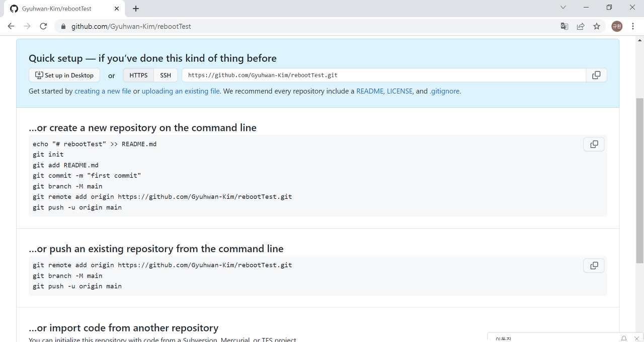Open the tab search chevron
This screenshot has width=644, height=342.
coord(563,8)
